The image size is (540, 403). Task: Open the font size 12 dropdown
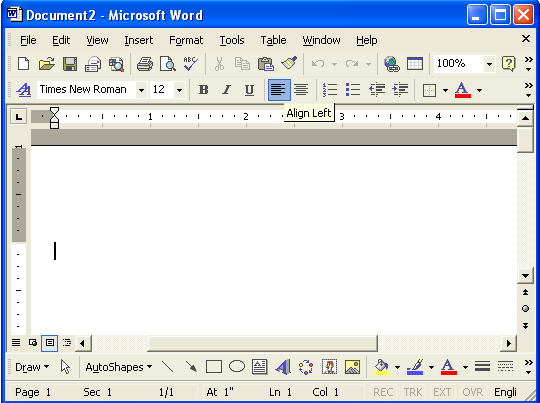pos(179,90)
